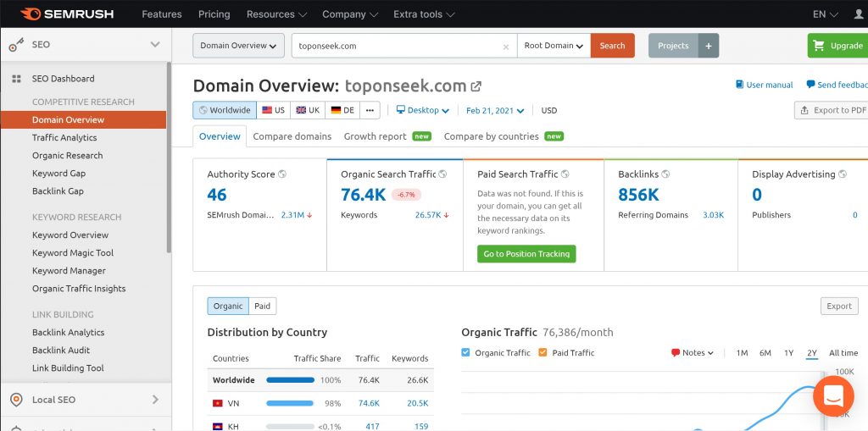Click the Semrush logo icon
This screenshot has height=431, width=868.
(x=31, y=14)
